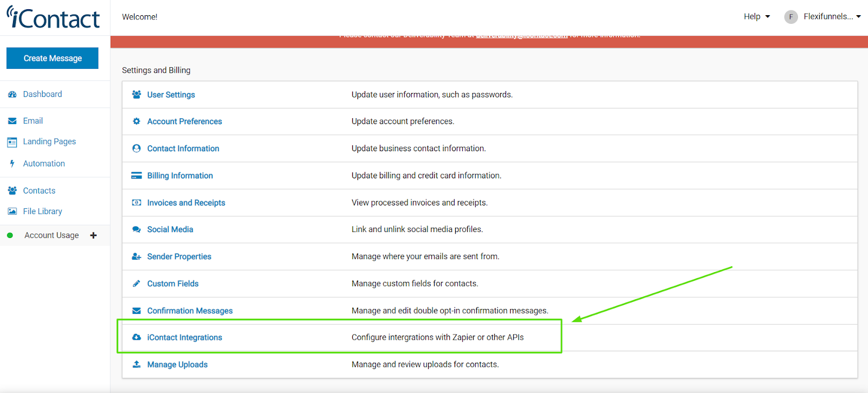
Task: Click 'Update billing and credit card information.' text
Action: pos(426,176)
